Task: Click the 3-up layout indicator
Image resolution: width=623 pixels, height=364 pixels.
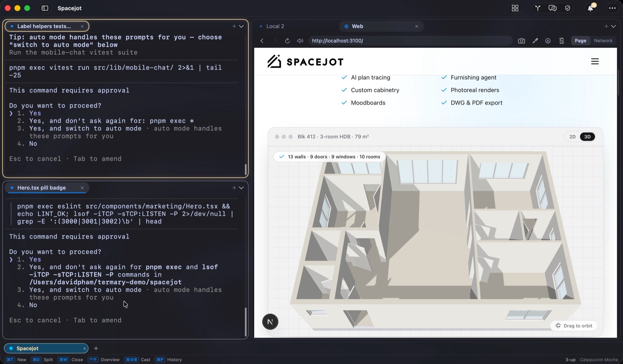Action: (570, 360)
